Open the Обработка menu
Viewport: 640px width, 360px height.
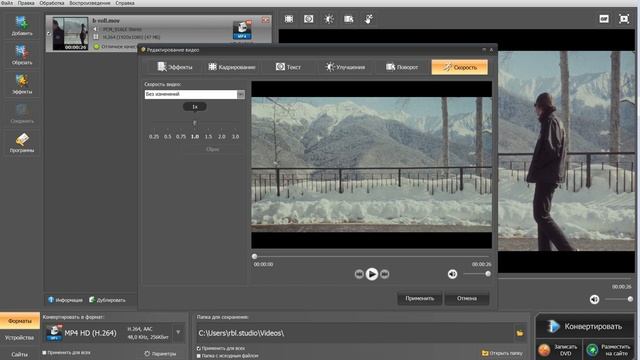pyautogui.click(x=51, y=3)
